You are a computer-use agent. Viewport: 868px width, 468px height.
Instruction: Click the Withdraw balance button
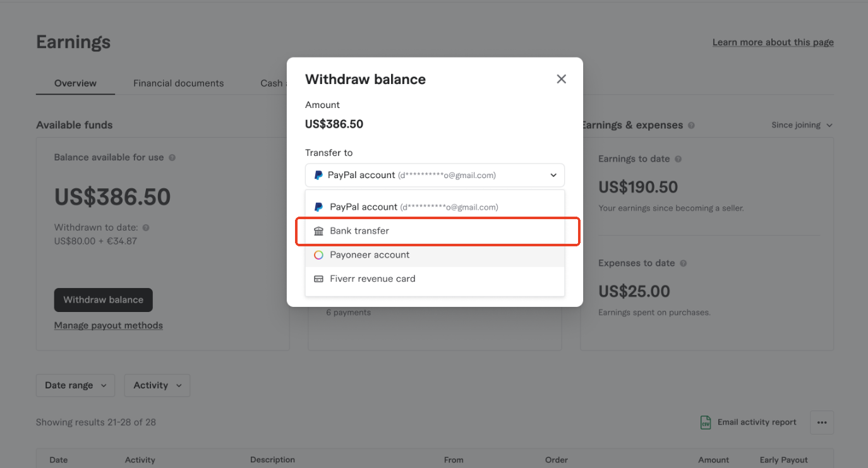[x=104, y=300]
